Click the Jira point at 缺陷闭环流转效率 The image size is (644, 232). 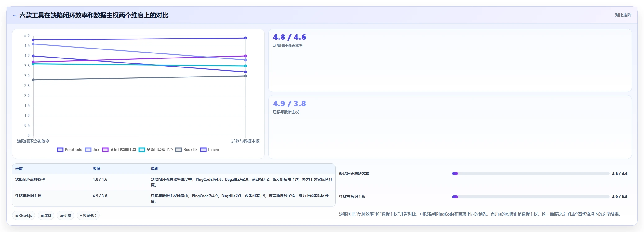pyautogui.click(x=33, y=44)
